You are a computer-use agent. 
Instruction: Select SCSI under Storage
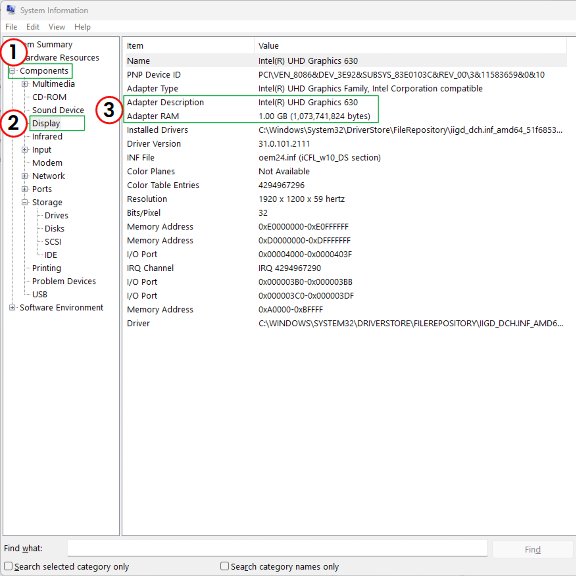pyautogui.click(x=53, y=242)
